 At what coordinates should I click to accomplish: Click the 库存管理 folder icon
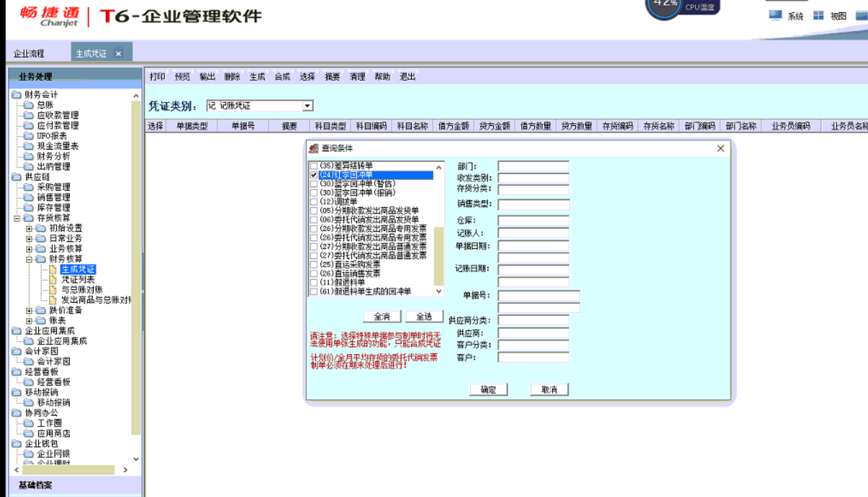[29, 208]
